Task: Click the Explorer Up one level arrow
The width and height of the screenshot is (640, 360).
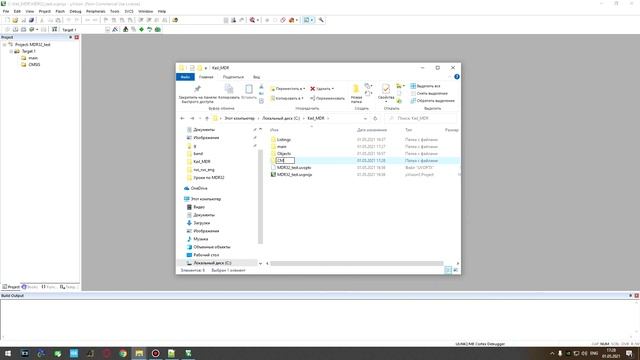Action: tap(207, 118)
